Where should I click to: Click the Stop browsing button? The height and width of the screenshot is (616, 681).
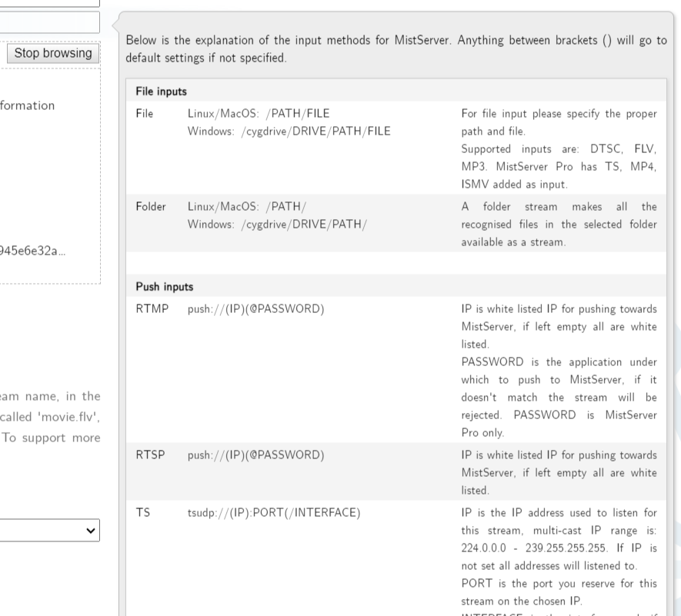53,53
